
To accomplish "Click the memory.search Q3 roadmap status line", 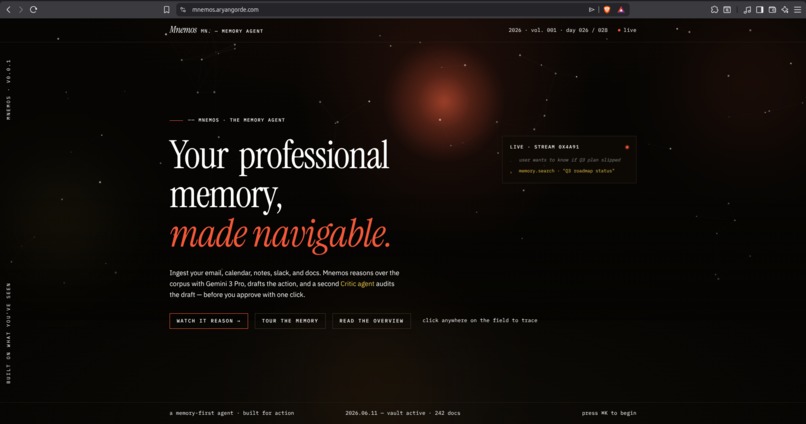I will [566, 171].
